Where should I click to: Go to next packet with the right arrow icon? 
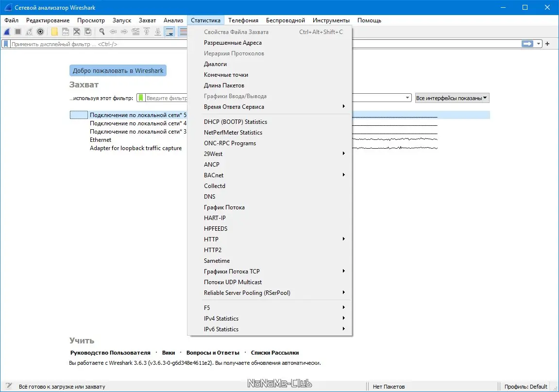point(124,32)
